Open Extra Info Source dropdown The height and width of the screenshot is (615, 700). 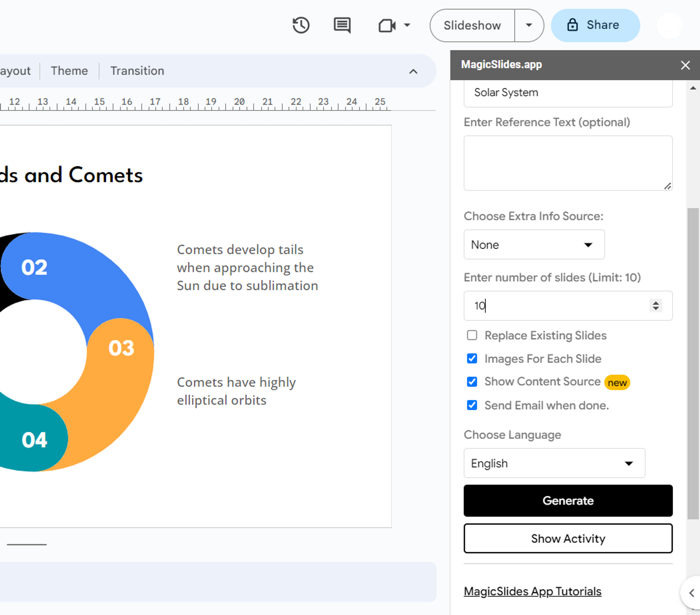pos(534,244)
